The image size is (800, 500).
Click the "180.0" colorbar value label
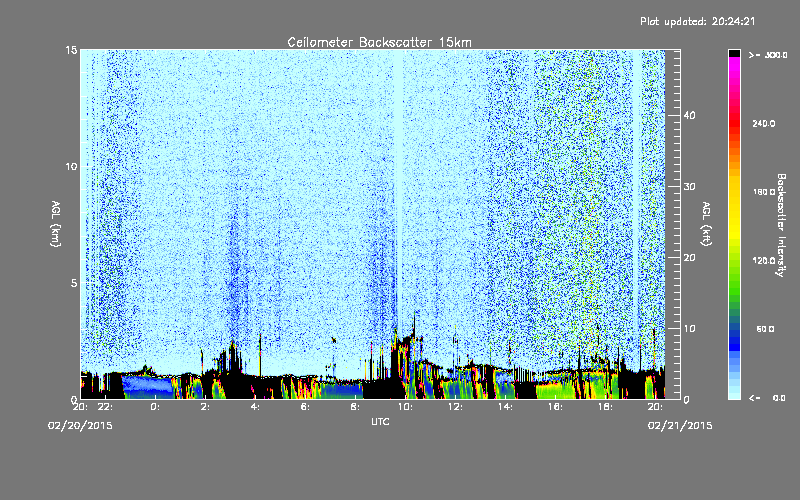click(x=764, y=192)
